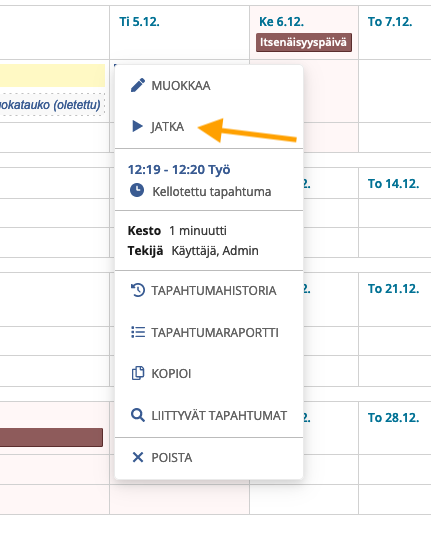This screenshot has height=535, width=431.
Task: Click the play triangle icon beside Jatka
Action: [138, 126]
